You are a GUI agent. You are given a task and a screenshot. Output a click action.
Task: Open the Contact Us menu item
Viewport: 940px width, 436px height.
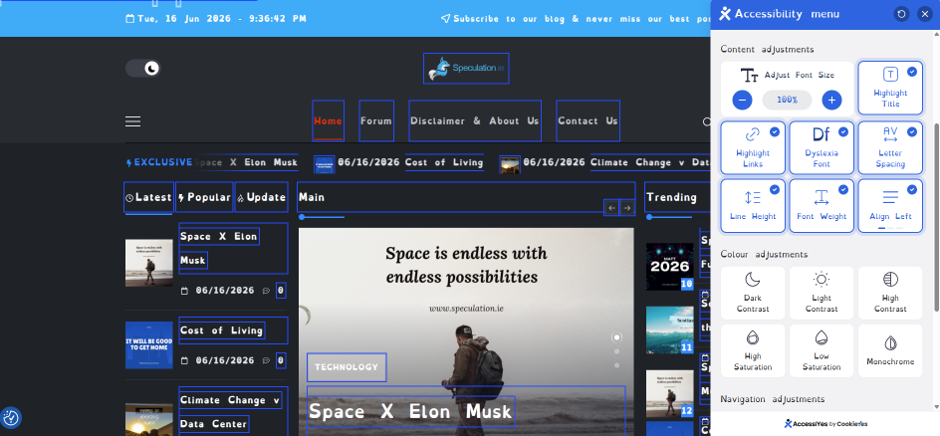pos(588,121)
